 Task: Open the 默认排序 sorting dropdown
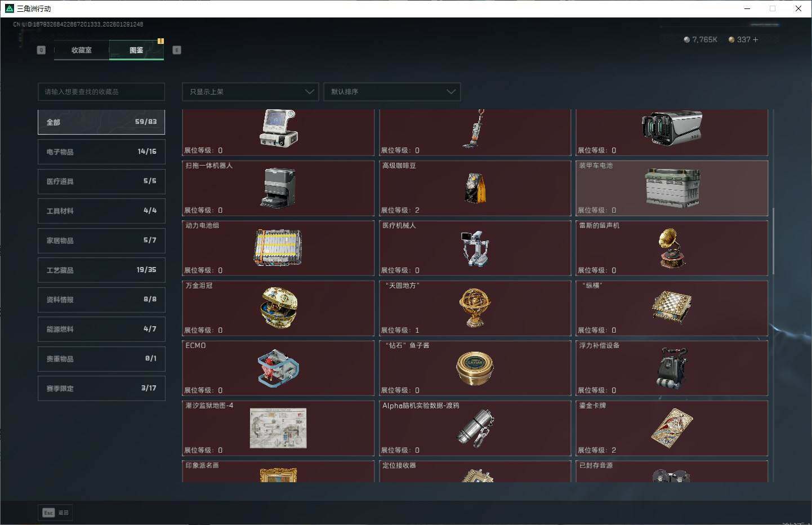click(392, 92)
